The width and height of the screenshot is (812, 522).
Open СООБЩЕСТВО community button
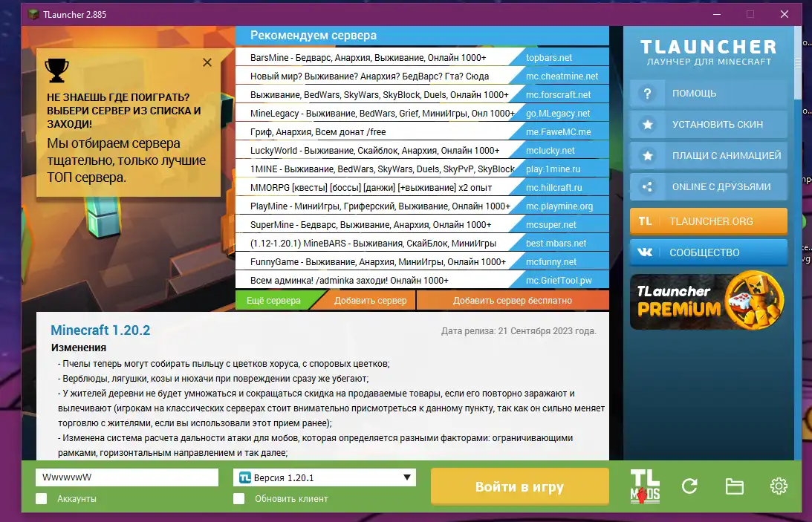tap(709, 252)
